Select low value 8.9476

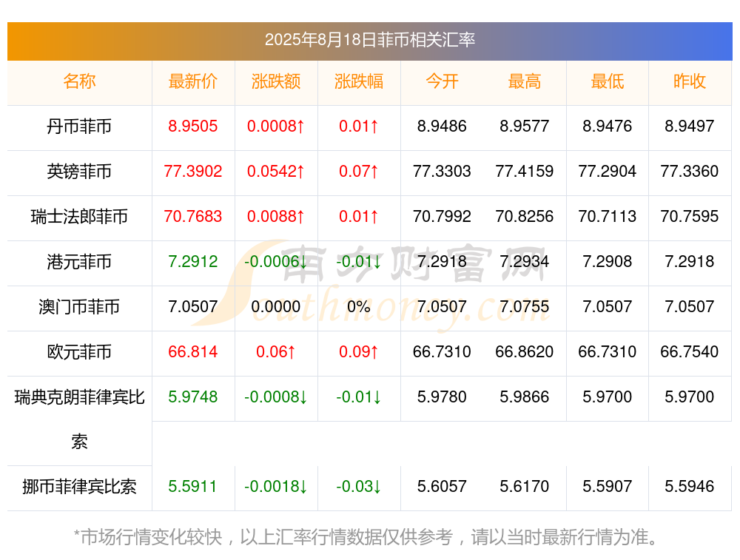[x=607, y=126]
